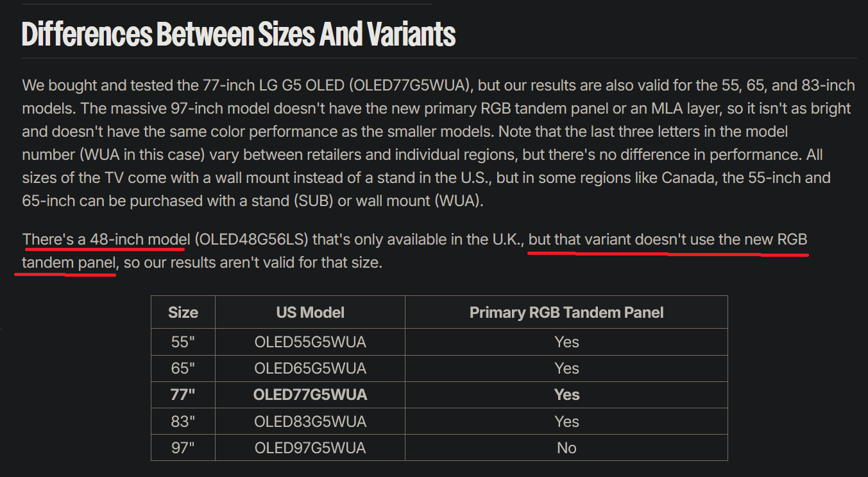Click the bold 77" size cell

coord(183,395)
